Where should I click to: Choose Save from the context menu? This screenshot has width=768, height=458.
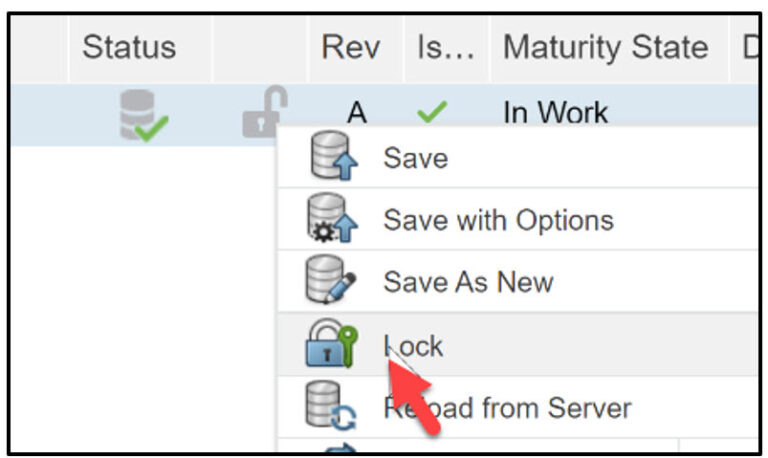416,159
